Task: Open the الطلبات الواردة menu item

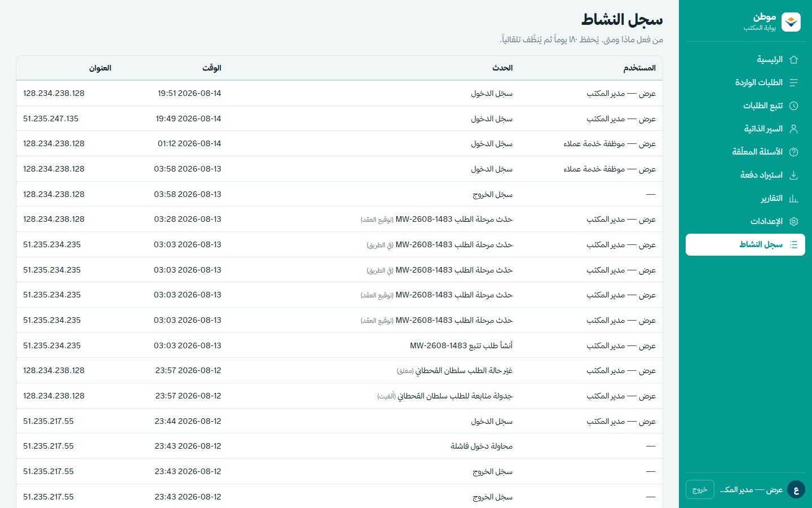Action: (745, 82)
